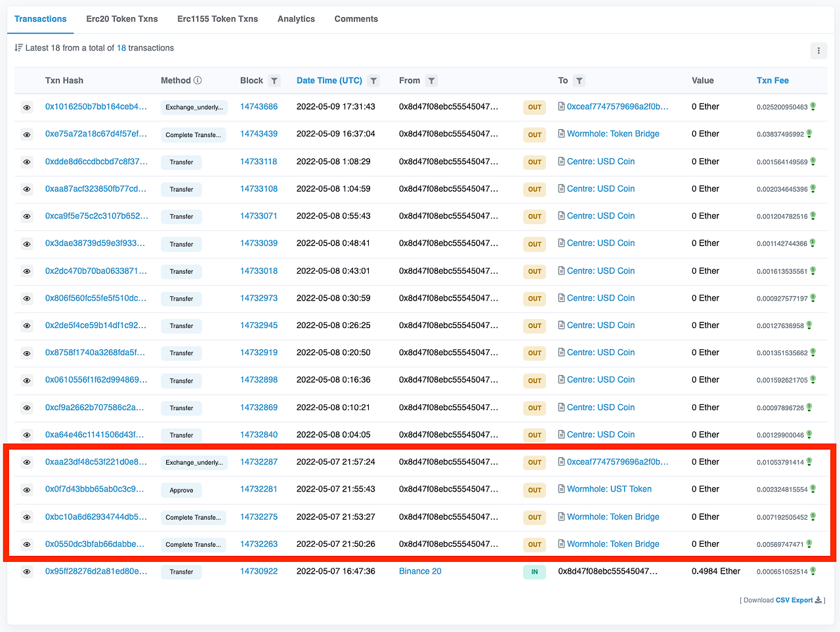Click eye icon next to hash 0xcf9a2662b707586c2a

coord(27,408)
